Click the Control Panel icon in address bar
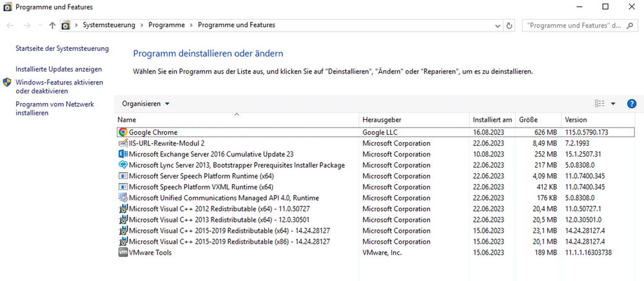 66,25
